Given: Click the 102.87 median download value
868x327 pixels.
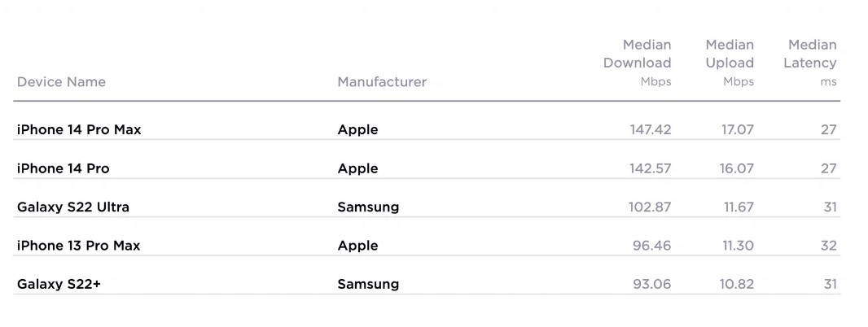Looking at the screenshot, I should pyautogui.click(x=651, y=207).
